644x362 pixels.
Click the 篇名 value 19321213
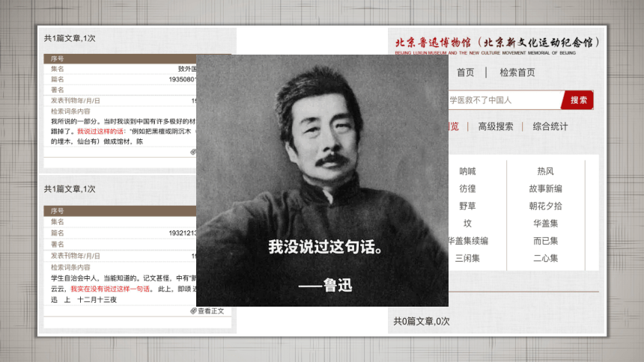tap(183, 233)
